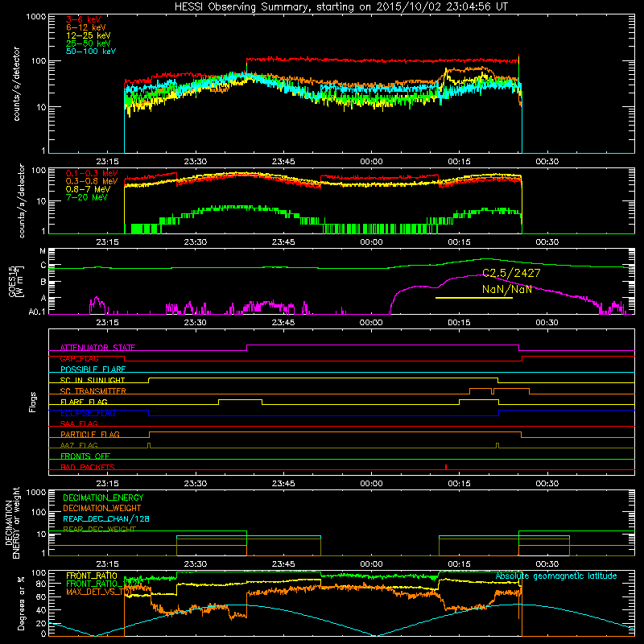644x644 pixels.
Task: Click the FRONTS_OFF flag label
Action: [85, 456]
